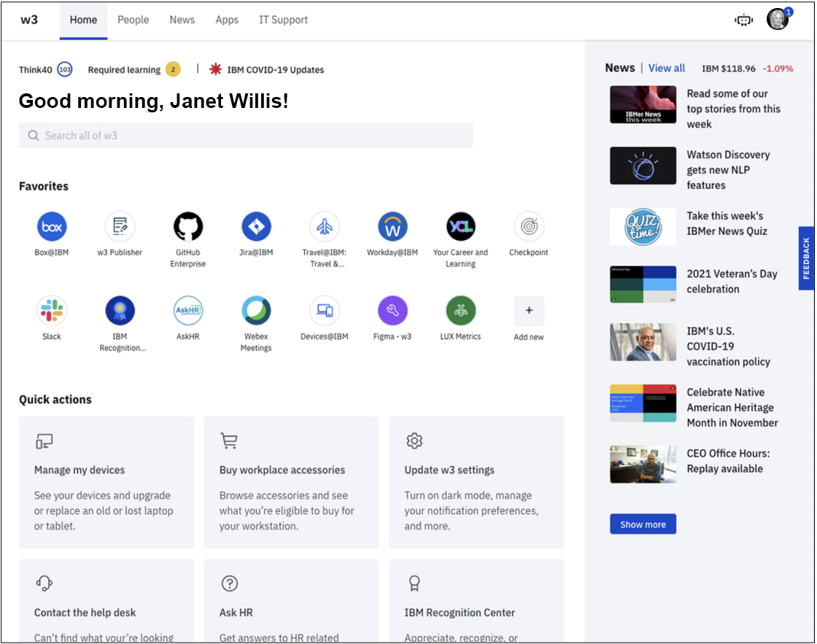Click the Required learning 2 badge

[x=173, y=69]
